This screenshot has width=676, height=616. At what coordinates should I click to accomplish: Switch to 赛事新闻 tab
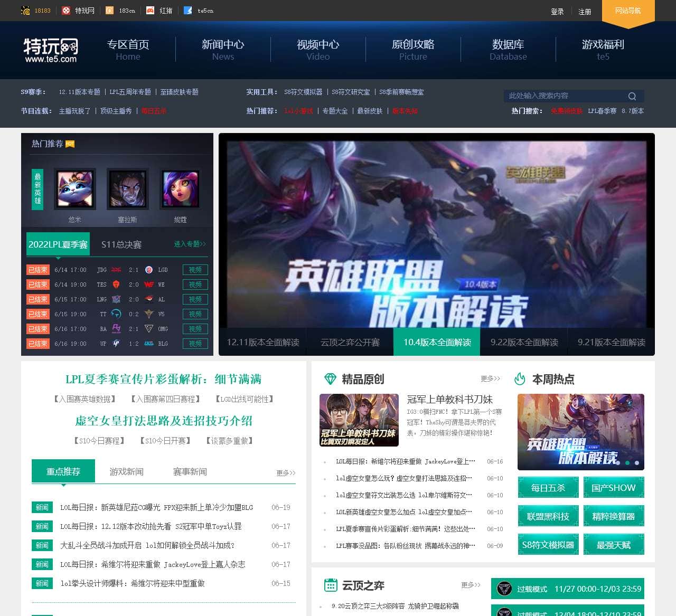[190, 471]
